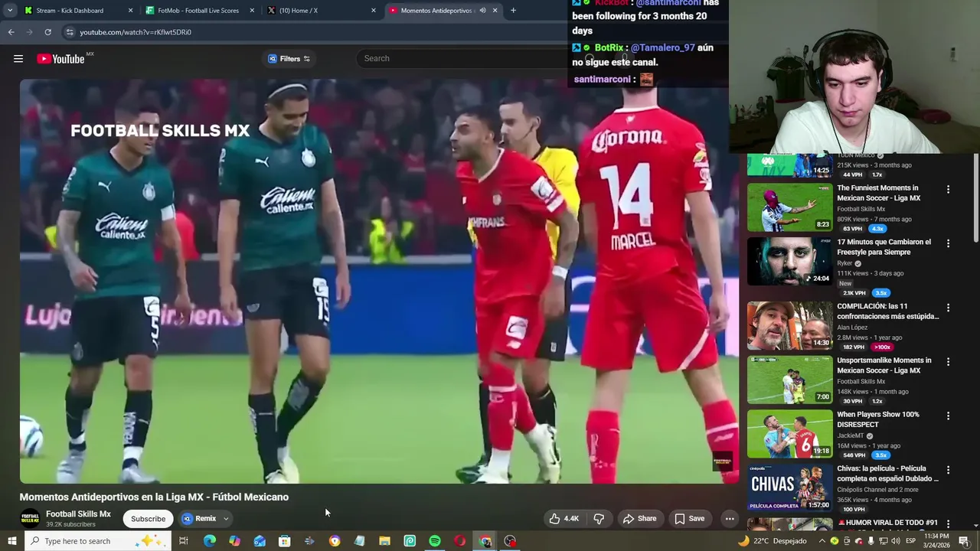The image size is (980, 551).
Task: Open JackieMT video thumbnail 19:18
Action: tap(789, 434)
